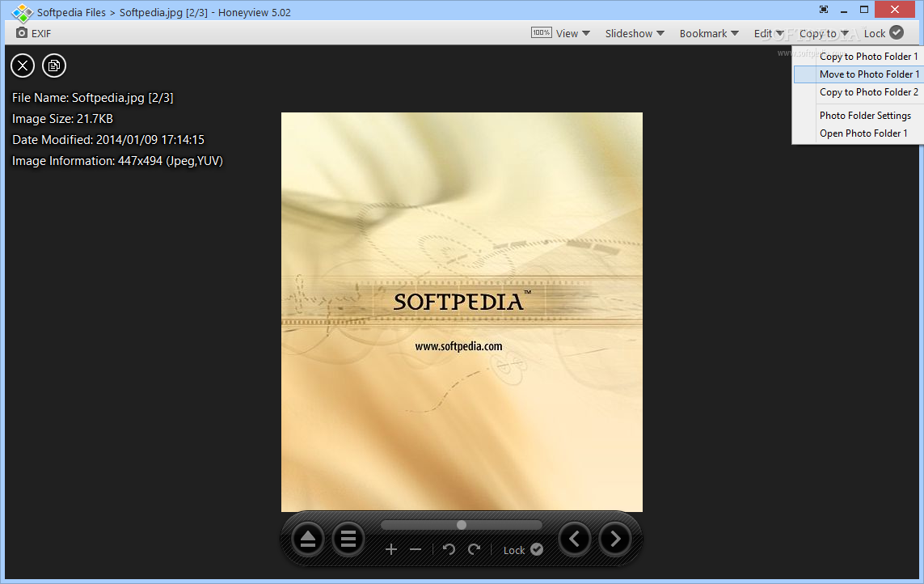The image size is (924, 584).
Task: Maximize the Honeyview window
Action: (x=864, y=10)
